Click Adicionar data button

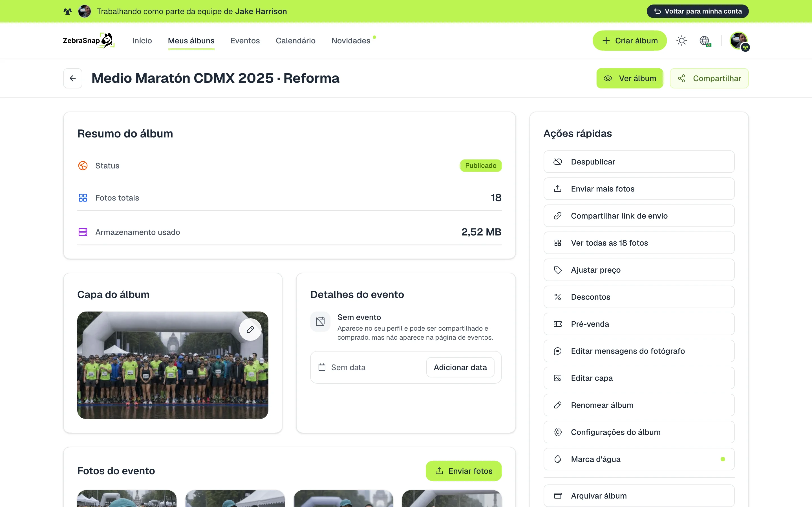(460, 367)
